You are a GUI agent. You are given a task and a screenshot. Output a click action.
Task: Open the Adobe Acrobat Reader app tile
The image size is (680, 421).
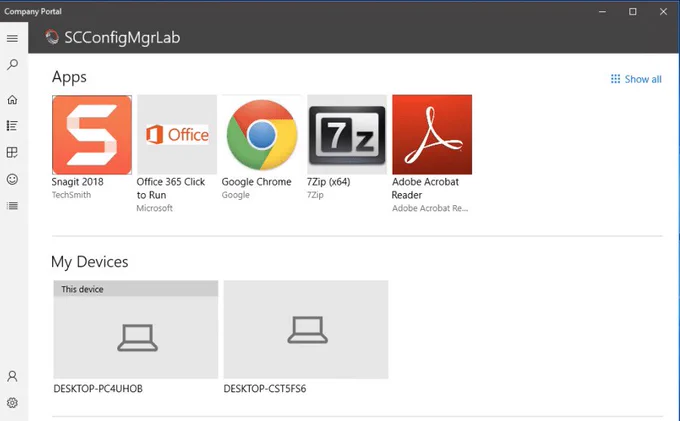[432, 135]
